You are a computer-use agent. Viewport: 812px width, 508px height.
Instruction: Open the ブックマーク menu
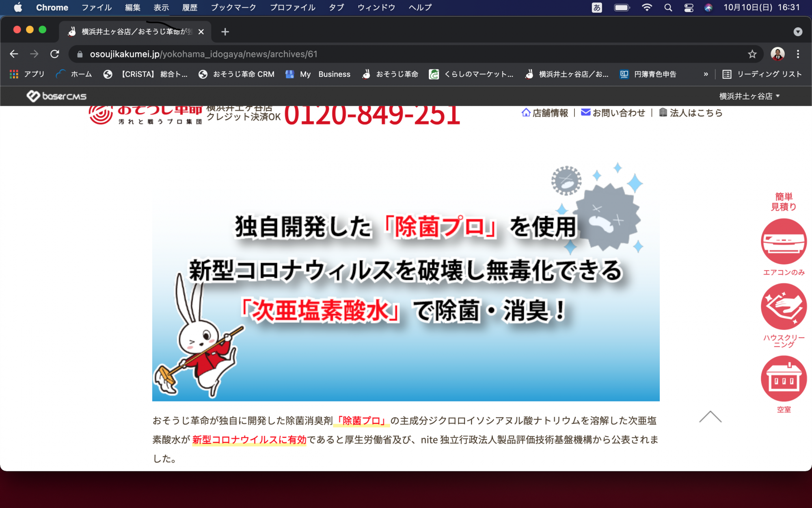tap(233, 8)
